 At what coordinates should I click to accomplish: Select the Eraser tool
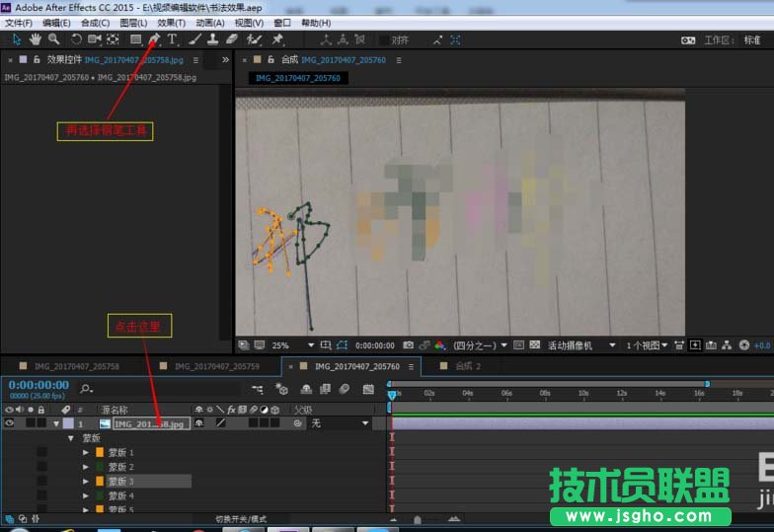coord(232,39)
